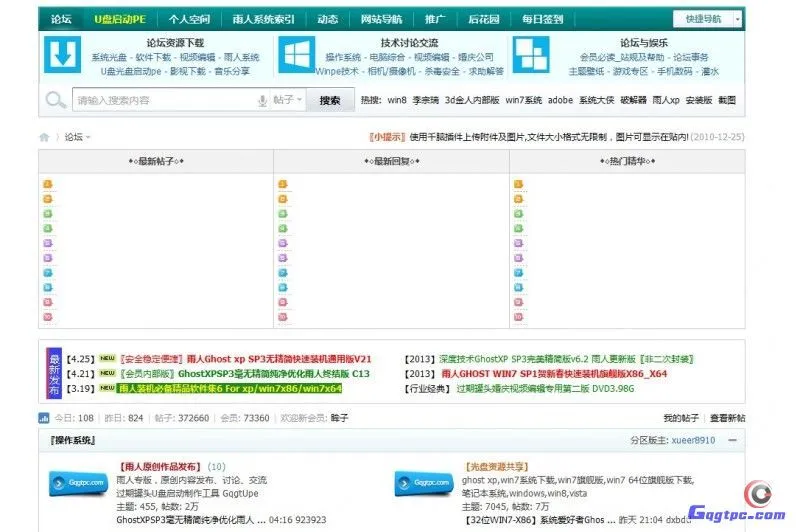Open the bar chart statistics icon near 今日

coord(44,418)
